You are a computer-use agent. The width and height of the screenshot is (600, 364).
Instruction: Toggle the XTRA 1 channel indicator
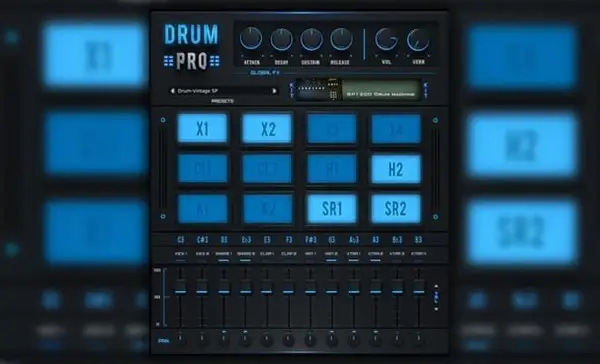354,260
